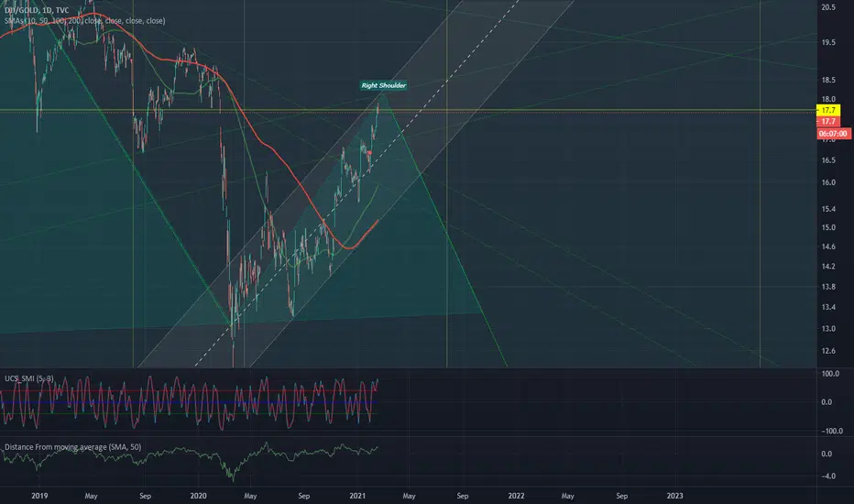The height and width of the screenshot is (504, 854).
Task: Click the 0.0 value on the SMI scale
Action: pyautogui.click(x=827, y=402)
